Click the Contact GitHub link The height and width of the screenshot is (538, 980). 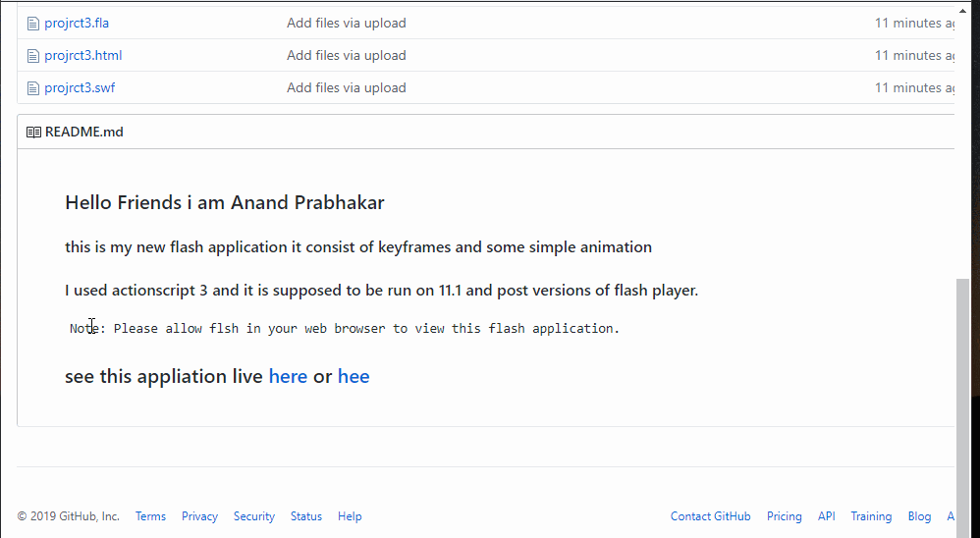coord(710,516)
